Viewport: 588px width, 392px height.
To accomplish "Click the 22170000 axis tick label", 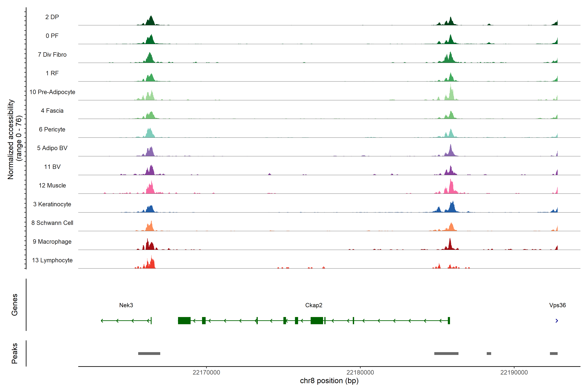I will click(206, 373).
